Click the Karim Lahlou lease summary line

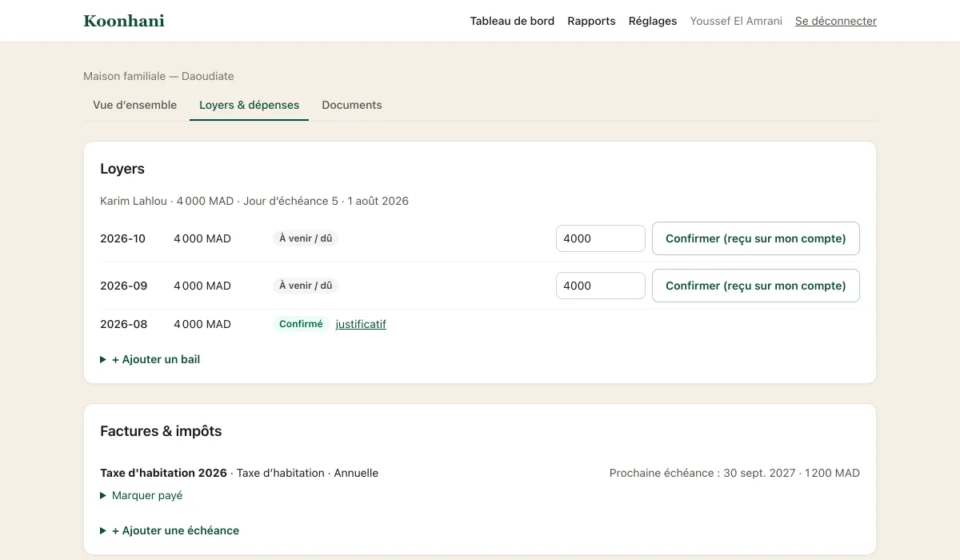click(254, 201)
